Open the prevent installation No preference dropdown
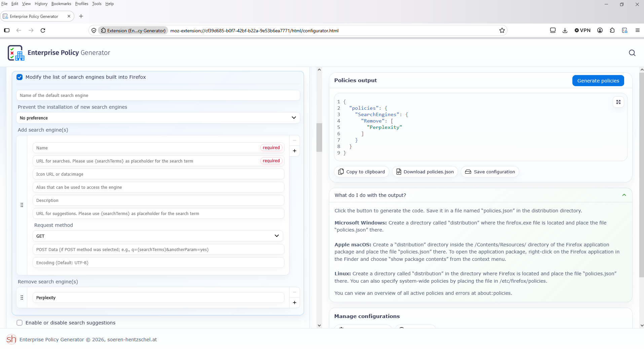 [158, 118]
